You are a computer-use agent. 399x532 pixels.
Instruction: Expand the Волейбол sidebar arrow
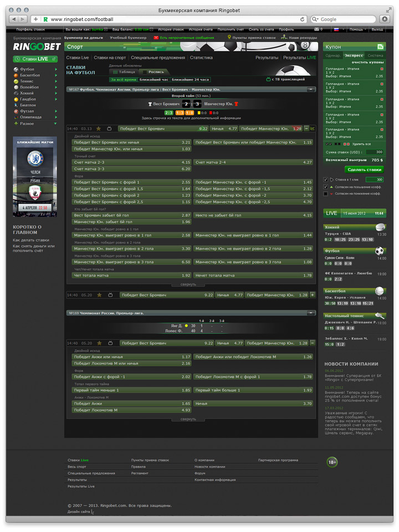[x=55, y=87]
